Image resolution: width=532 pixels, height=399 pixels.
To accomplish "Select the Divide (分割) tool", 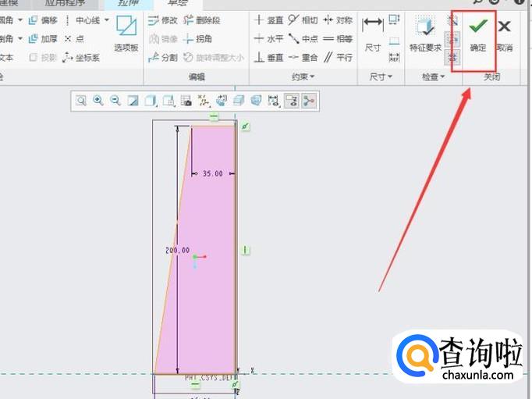I will (x=163, y=57).
